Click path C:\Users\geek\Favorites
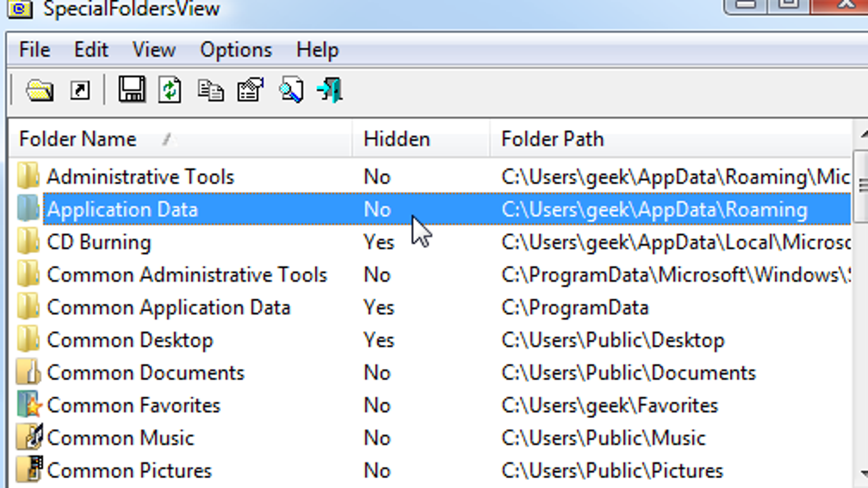Image resolution: width=868 pixels, height=488 pixels. [610, 406]
